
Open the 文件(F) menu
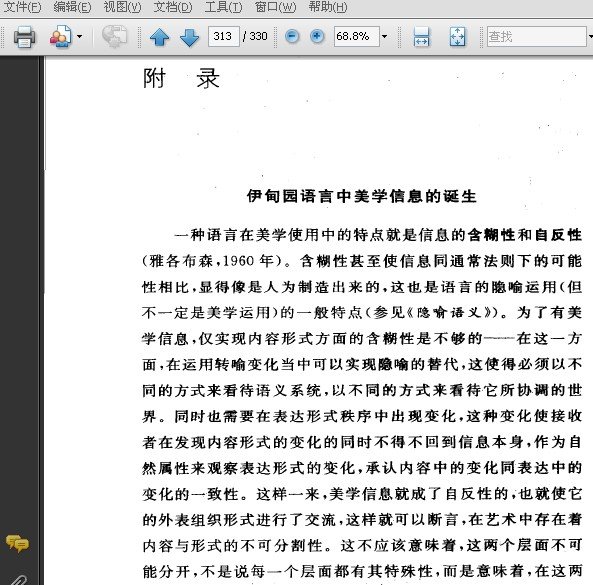pos(22,7)
